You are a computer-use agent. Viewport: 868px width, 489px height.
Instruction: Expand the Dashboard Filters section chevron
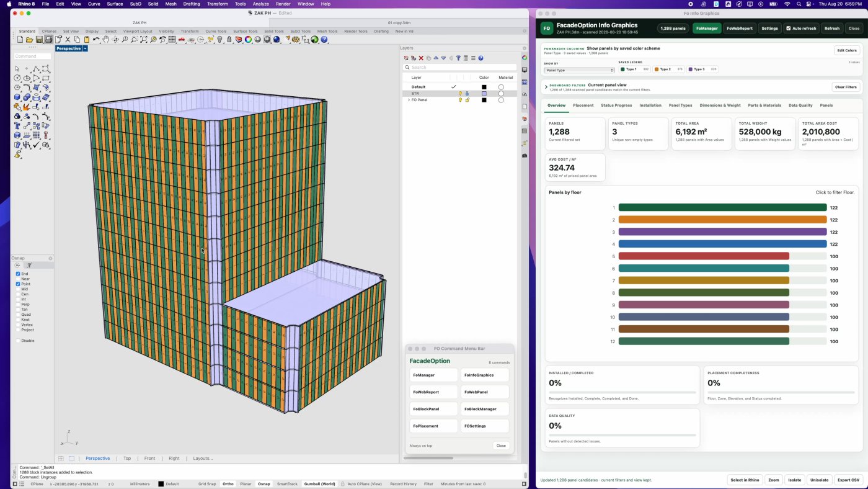[x=546, y=87]
